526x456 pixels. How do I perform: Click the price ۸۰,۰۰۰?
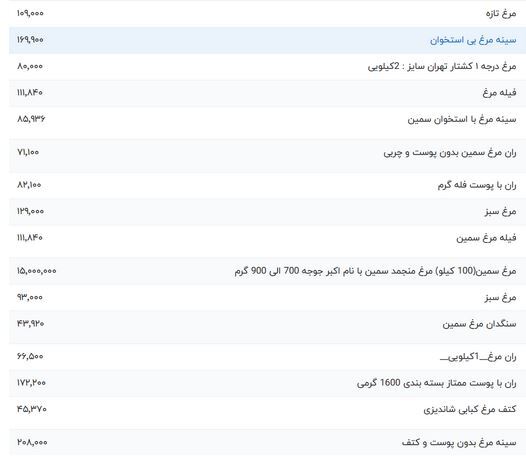[30, 66]
